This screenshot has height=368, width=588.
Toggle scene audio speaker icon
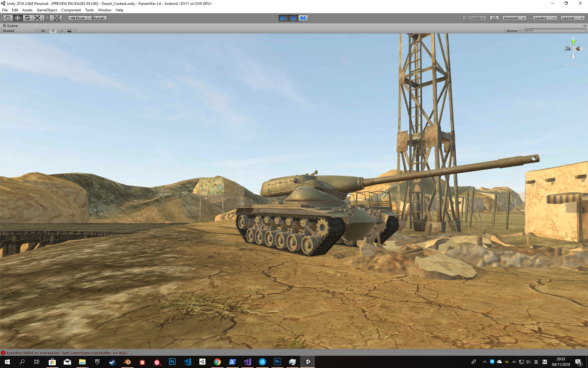point(61,31)
